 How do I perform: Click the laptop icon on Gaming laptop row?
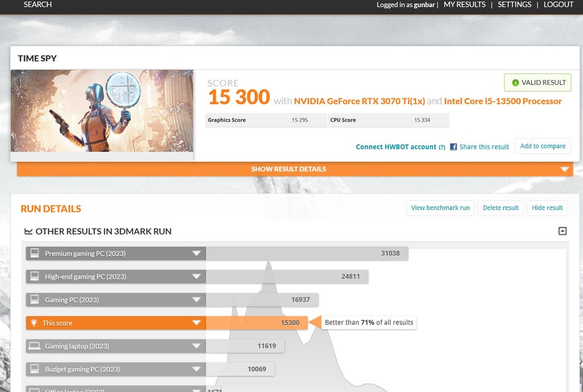tap(35, 346)
